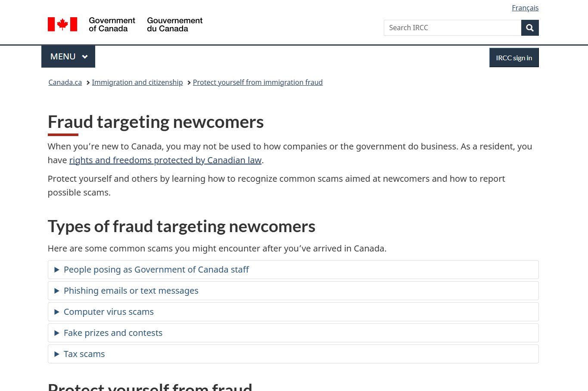588x391 pixels.
Task: Expand the Phishing emails or text messages section
Action: pyautogui.click(x=131, y=291)
